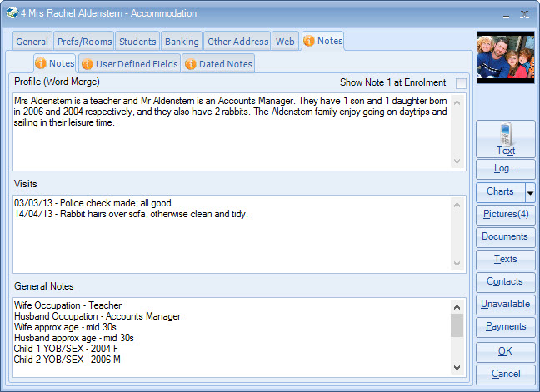Open the Documents button
540x392 pixels.
coord(505,236)
